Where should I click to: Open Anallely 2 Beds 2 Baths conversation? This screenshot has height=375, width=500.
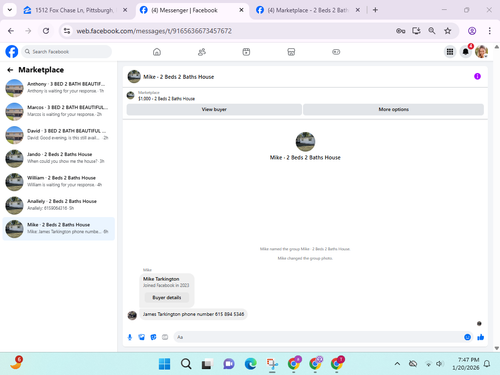59,205
